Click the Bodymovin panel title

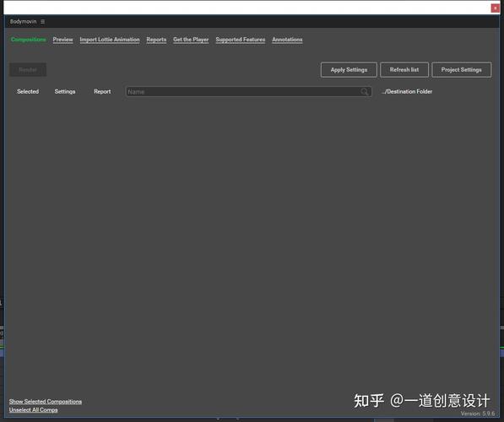[23, 22]
